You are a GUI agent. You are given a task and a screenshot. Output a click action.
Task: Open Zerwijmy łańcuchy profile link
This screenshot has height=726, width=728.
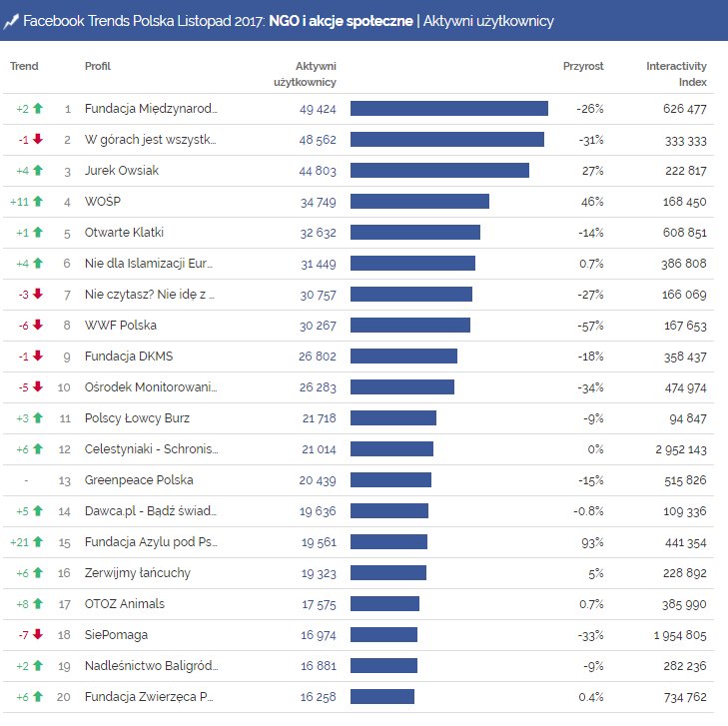138,573
